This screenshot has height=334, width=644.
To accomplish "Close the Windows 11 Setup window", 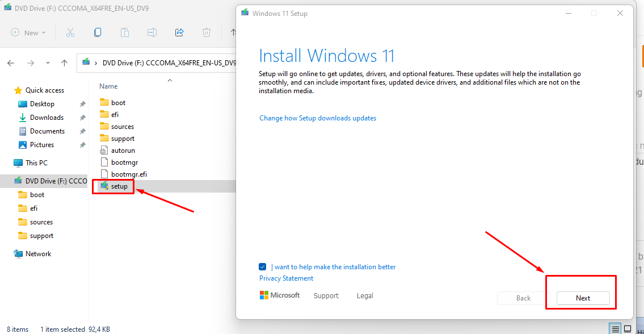I will [620, 13].
